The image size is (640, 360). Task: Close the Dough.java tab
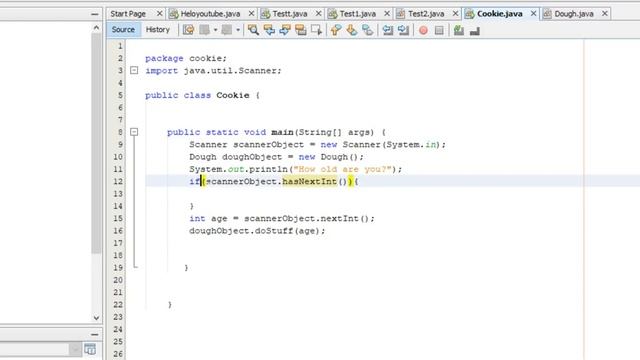605,14
